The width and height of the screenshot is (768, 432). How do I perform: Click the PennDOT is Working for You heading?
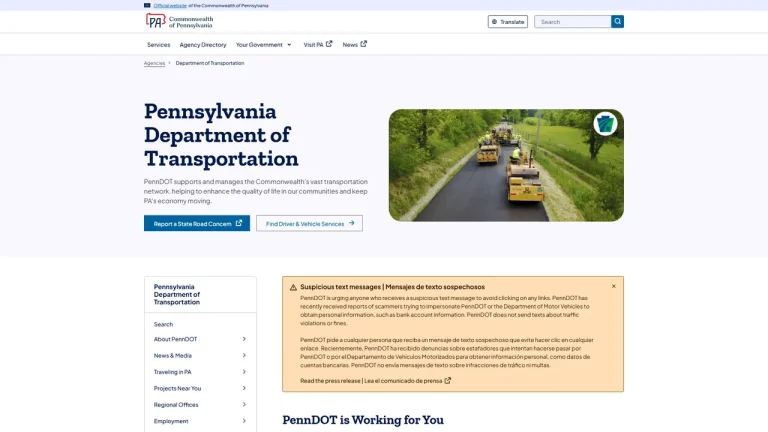click(363, 420)
